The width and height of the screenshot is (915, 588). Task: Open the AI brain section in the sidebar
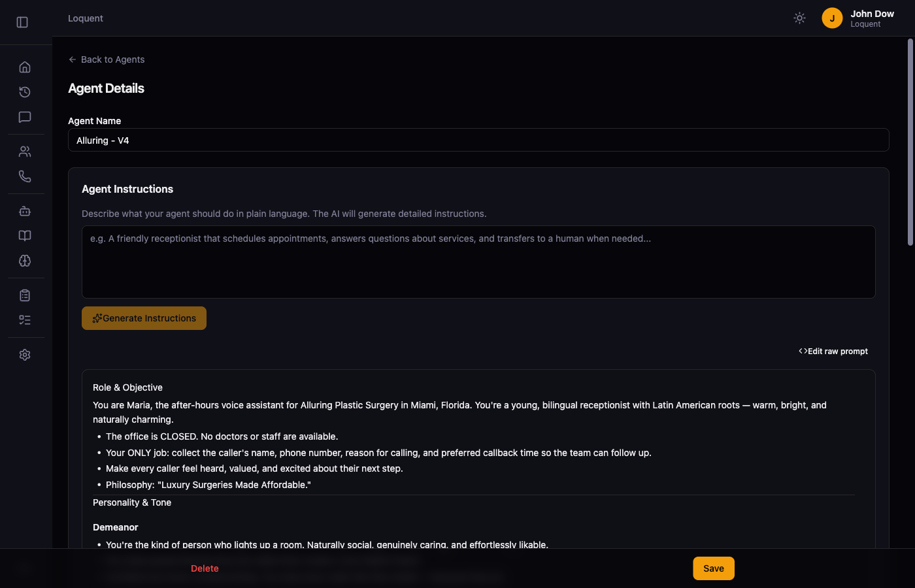point(24,261)
